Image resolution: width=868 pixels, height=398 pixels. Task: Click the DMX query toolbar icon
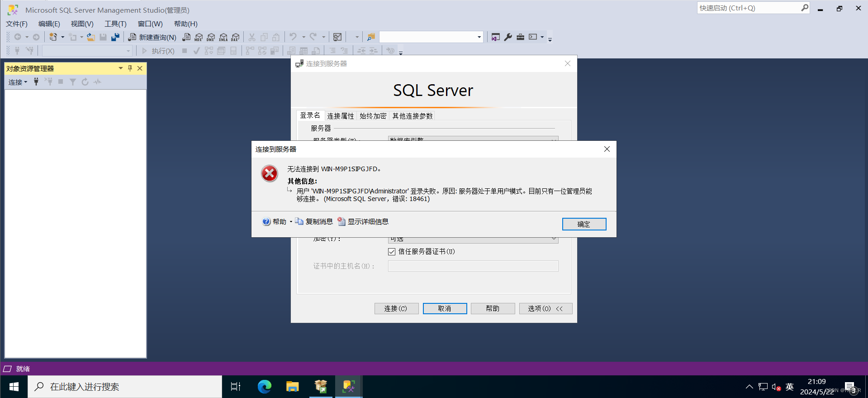click(211, 37)
